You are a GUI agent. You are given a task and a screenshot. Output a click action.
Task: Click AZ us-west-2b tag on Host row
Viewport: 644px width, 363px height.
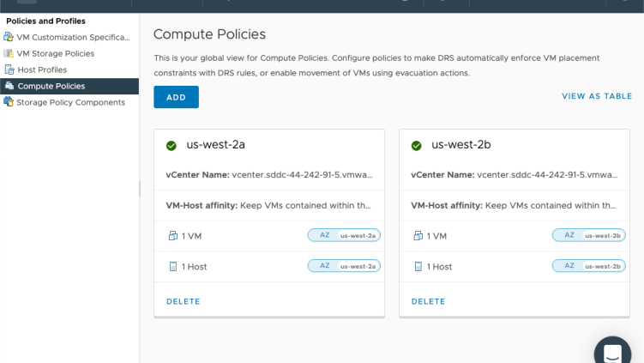[x=589, y=266]
